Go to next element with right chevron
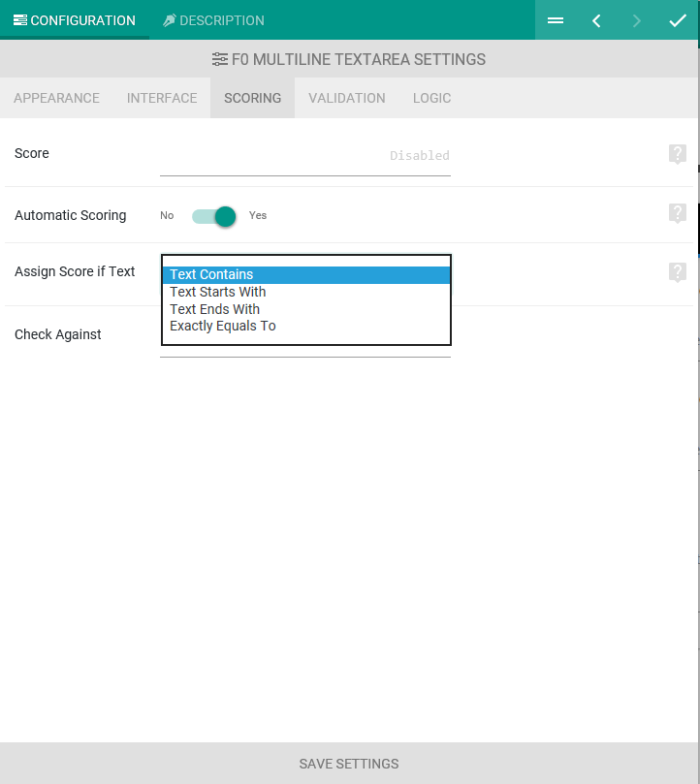 (636, 20)
